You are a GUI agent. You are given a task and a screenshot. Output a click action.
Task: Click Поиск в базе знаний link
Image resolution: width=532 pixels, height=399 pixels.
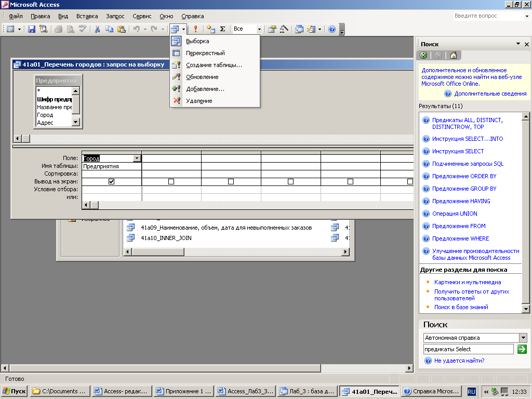click(x=461, y=307)
